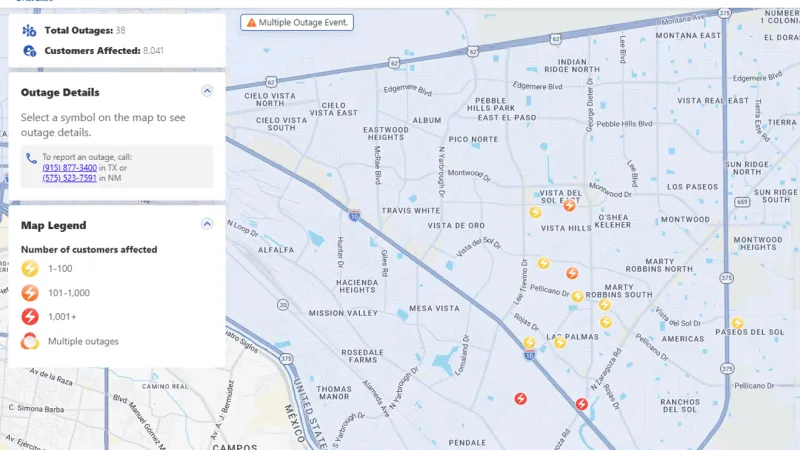This screenshot has width=800, height=450.
Task: Click the "THOMAS MANOR" map label
Action: (334, 393)
